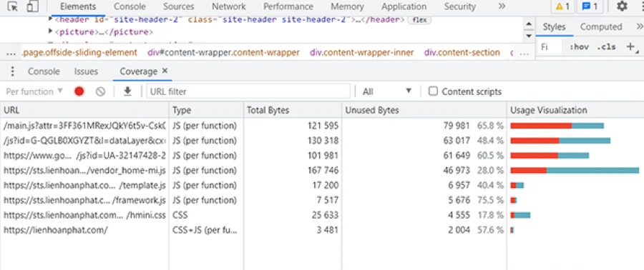Select breadcrumb div#content-wrapper.content-wrapper
This screenshot has width=644, height=270.
tap(223, 52)
